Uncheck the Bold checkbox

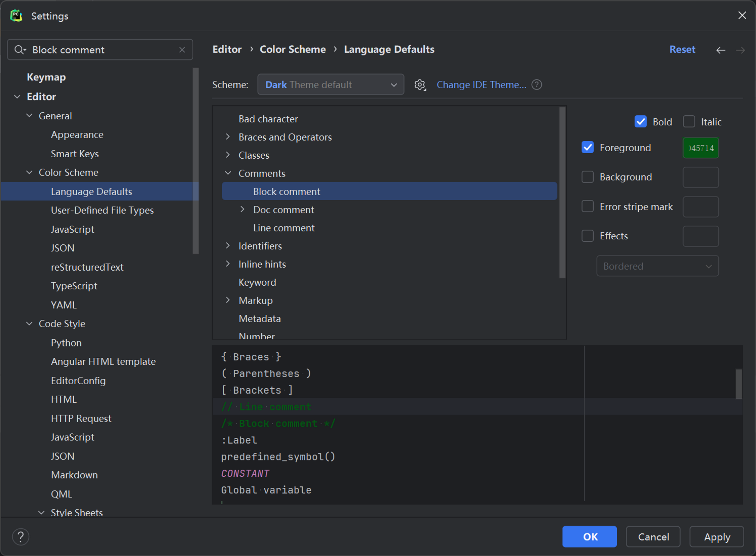pos(641,121)
